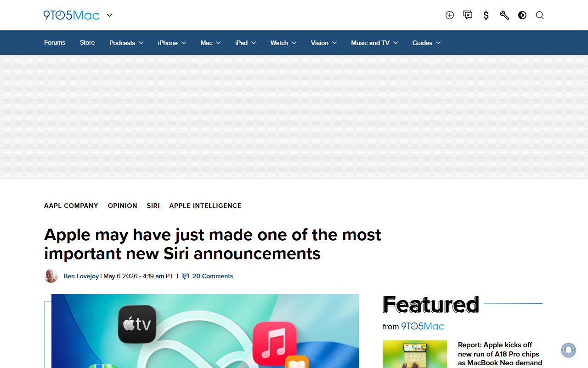
Task: Click the comments speech bubble icon beside 20 Comments
Action: pos(186,276)
